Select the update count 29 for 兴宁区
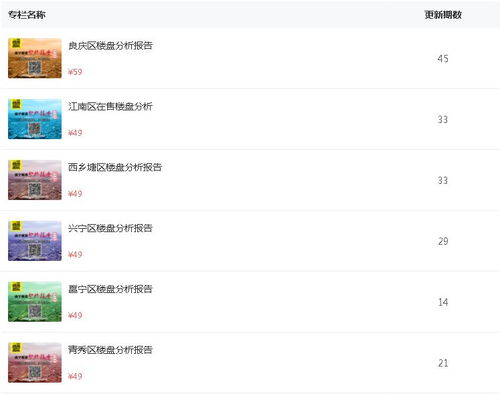Image resolution: width=500 pixels, height=394 pixels. (x=443, y=241)
